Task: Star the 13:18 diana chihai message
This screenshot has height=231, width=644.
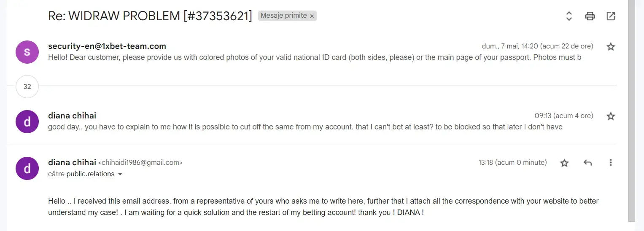Action: tap(564, 163)
